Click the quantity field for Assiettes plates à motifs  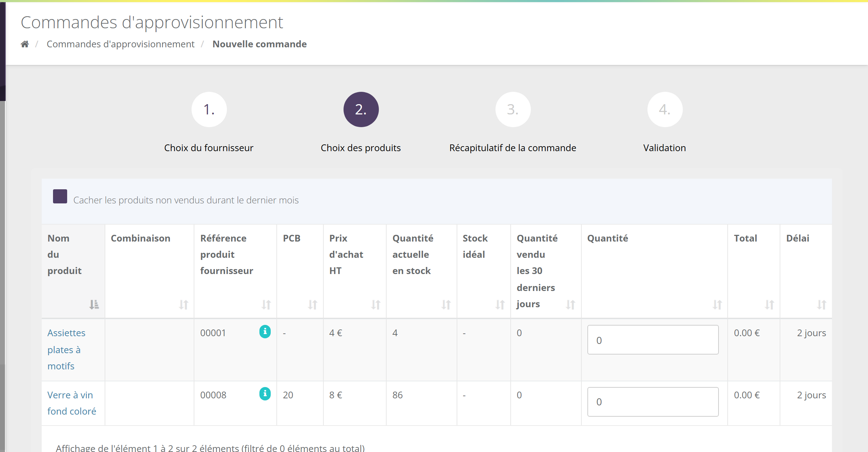653,340
